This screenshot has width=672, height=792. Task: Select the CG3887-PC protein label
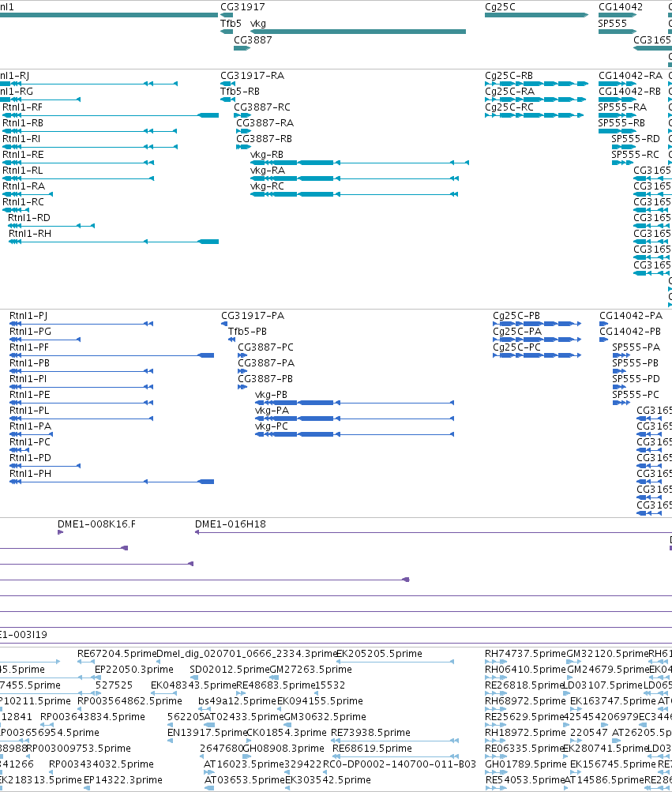pyautogui.click(x=266, y=347)
